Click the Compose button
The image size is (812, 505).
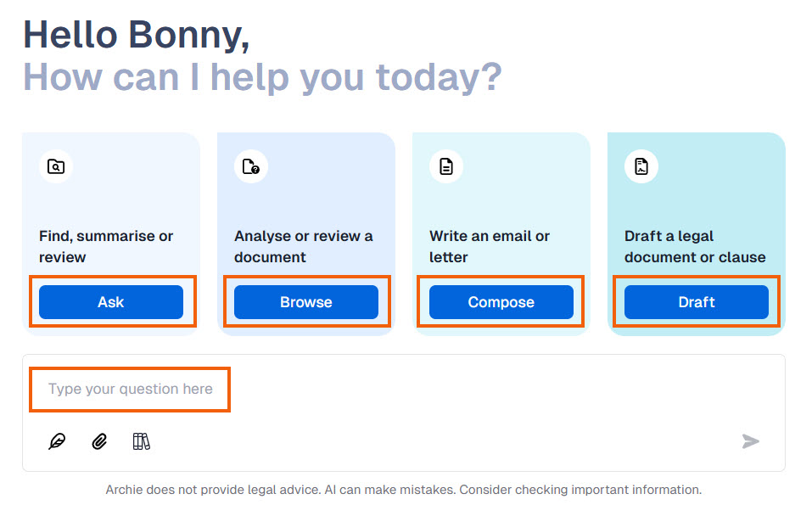coord(501,302)
